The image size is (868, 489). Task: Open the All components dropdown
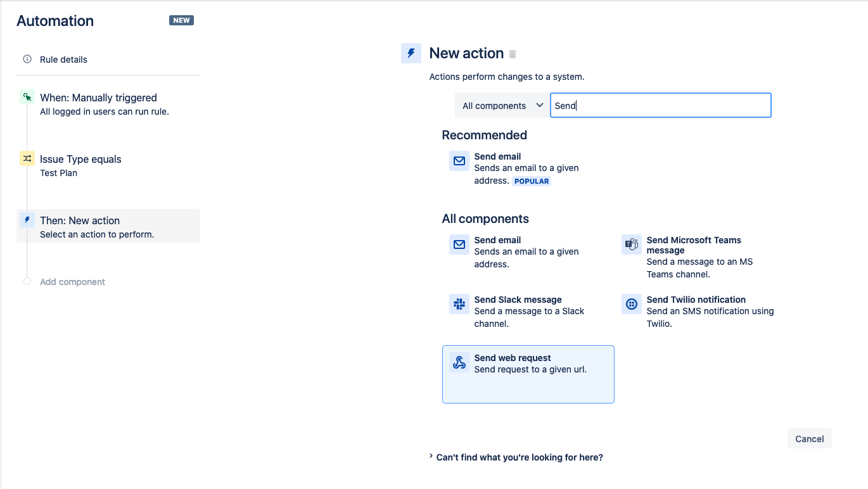coord(502,106)
